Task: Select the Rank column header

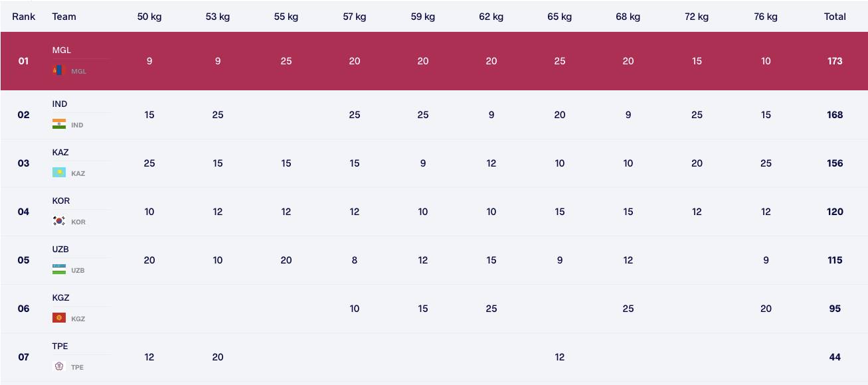Action: click(23, 17)
